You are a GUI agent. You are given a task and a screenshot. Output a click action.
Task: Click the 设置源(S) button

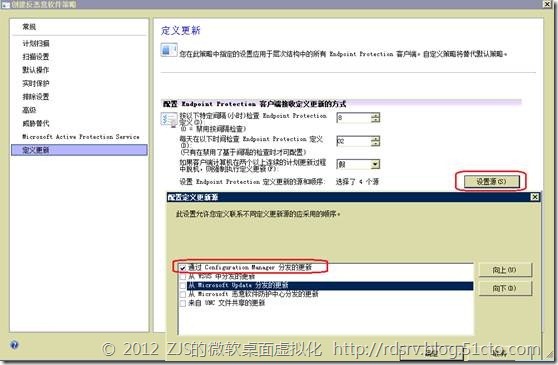click(491, 181)
